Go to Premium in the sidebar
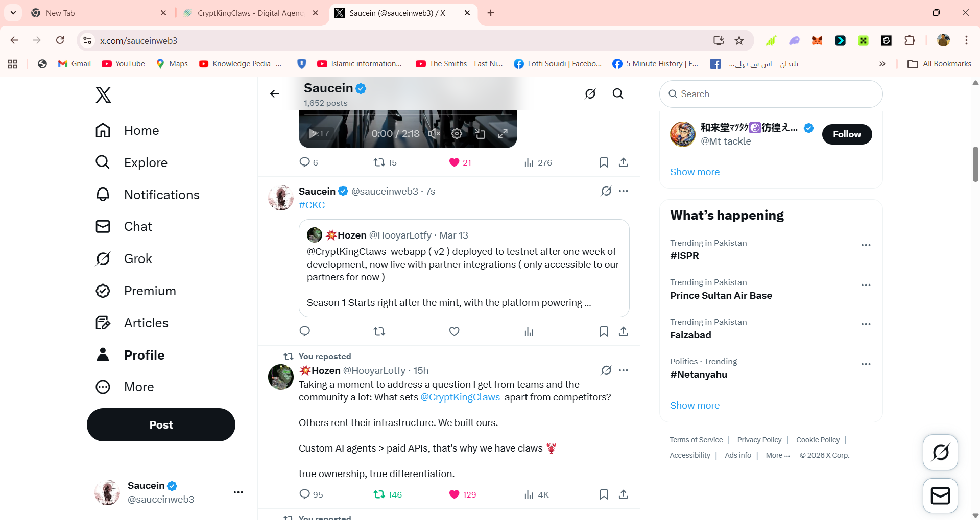This screenshot has height=520, width=980. click(135, 291)
